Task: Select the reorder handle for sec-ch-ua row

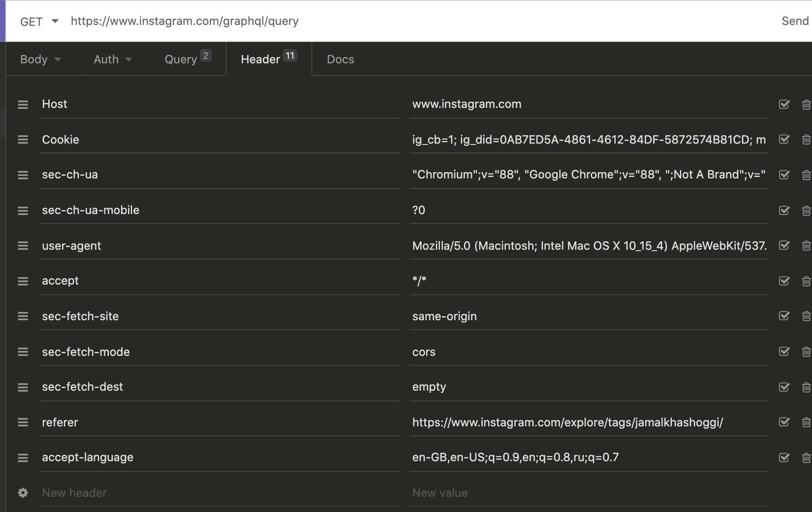Action: [x=23, y=175]
